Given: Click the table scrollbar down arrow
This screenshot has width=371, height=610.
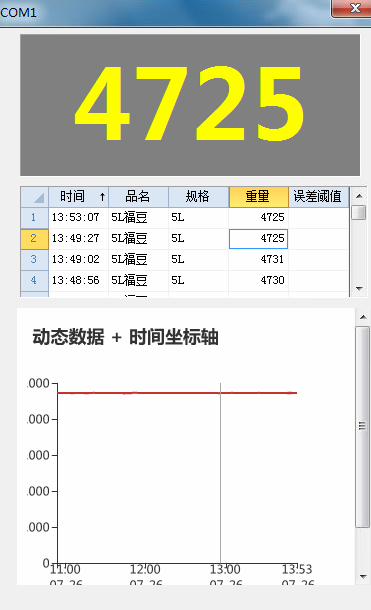Looking at the screenshot, I should point(359,289).
